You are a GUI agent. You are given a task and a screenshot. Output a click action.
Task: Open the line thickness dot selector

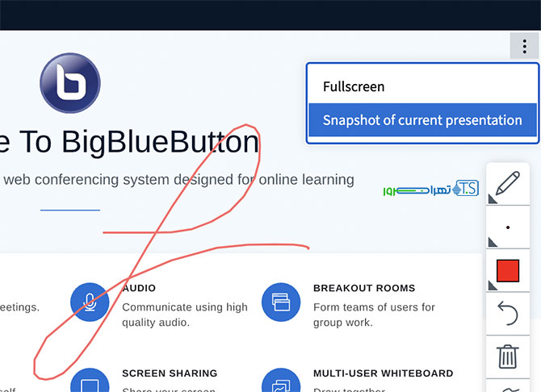pos(508,227)
